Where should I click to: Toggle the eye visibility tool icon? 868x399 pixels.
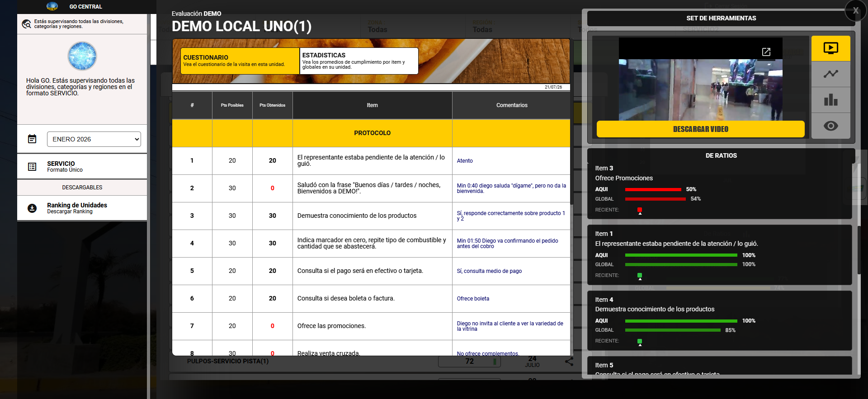click(x=831, y=126)
